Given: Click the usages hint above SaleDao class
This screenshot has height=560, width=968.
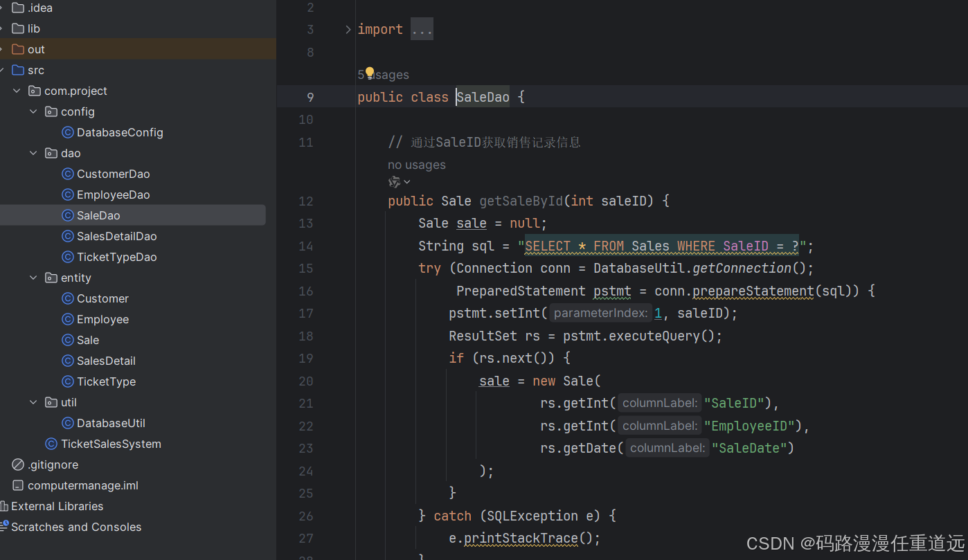Looking at the screenshot, I should [x=384, y=75].
